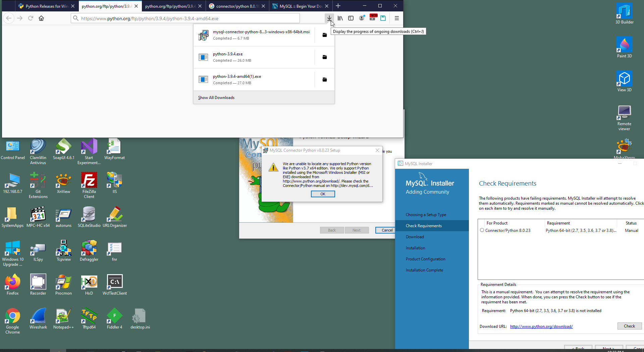The height and width of the screenshot is (352, 644).
Task: Select the WcfTestClient desktop icon
Action: [114, 285]
